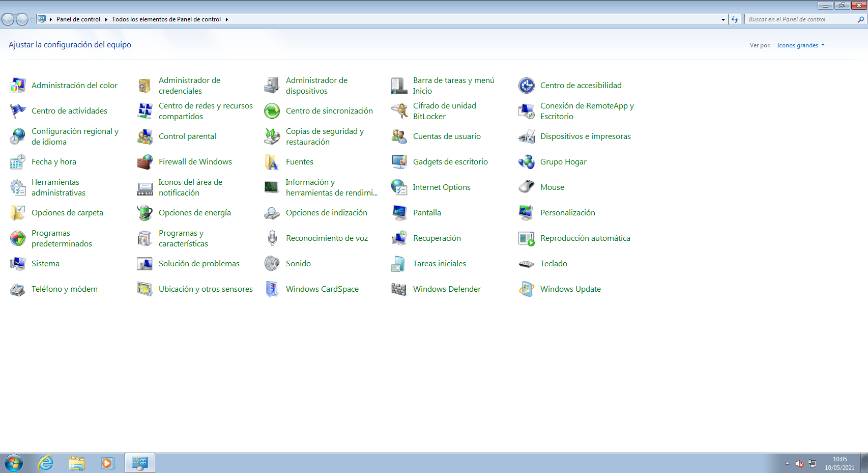Show hidden tray icons arrow
The width and height of the screenshot is (868, 473).
pyautogui.click(x=787, y=463)
